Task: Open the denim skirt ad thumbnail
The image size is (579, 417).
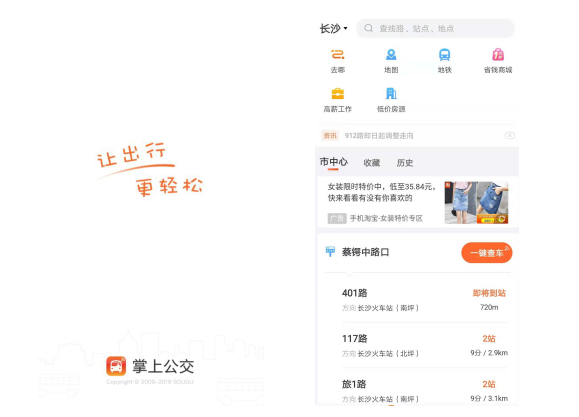Action: point(476,202)
